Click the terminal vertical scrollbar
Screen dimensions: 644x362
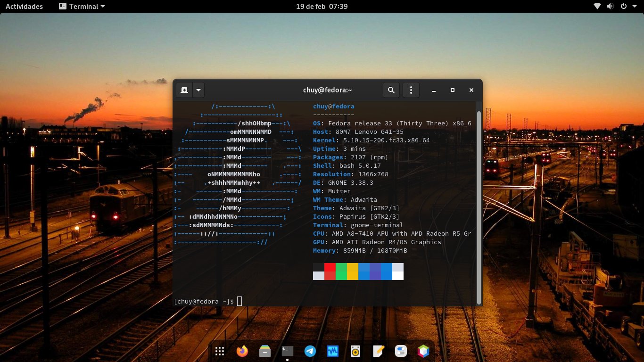pos(479,207)
